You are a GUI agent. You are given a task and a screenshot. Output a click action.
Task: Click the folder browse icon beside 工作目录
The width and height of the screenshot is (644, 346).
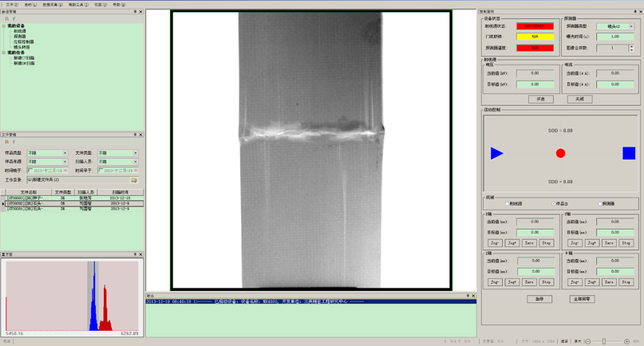pos(134,180)
